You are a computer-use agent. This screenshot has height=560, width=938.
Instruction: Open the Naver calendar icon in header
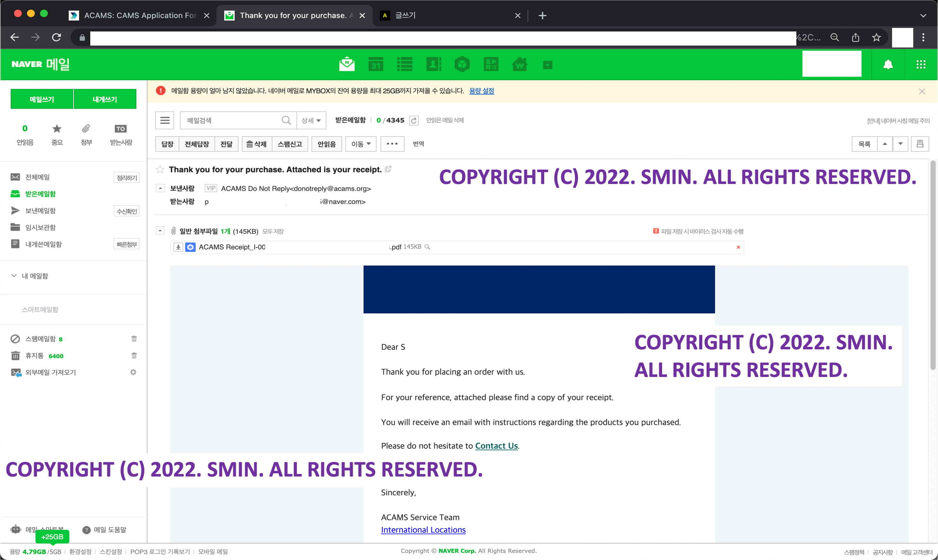[x=376, y=65]
